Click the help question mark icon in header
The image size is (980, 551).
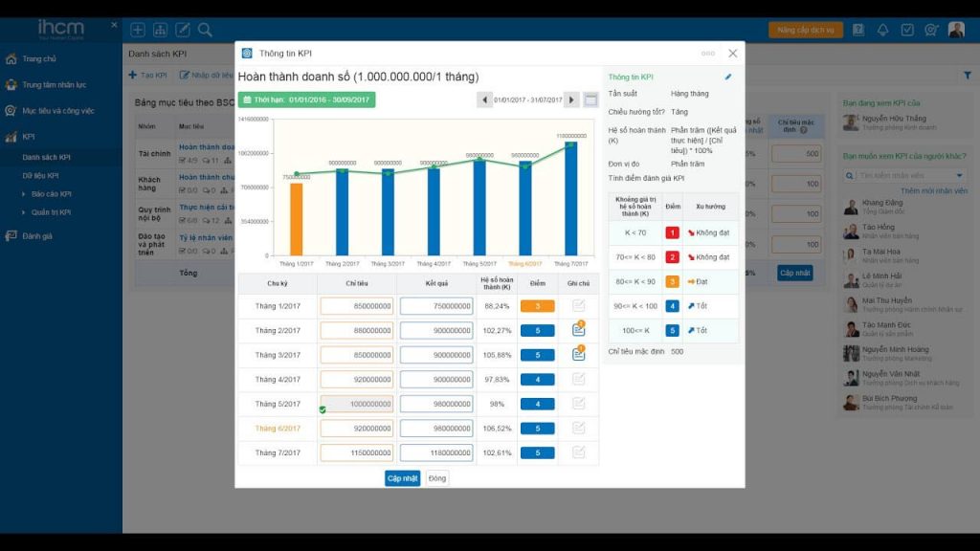(858, 30)
